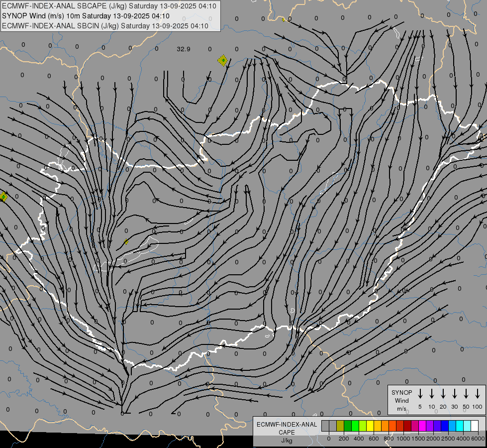
Task: Click the 0 tick label on CAPE scale
Action: 329,439
